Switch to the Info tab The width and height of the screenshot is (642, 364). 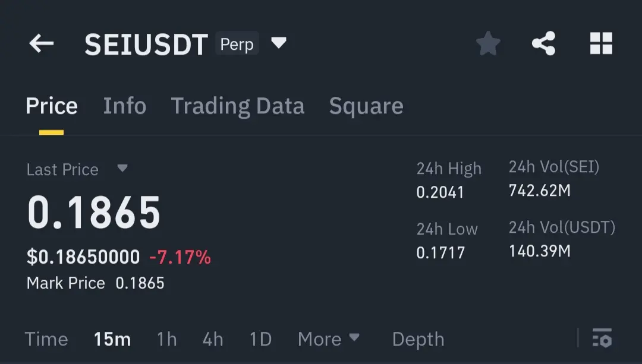point(124,106)
